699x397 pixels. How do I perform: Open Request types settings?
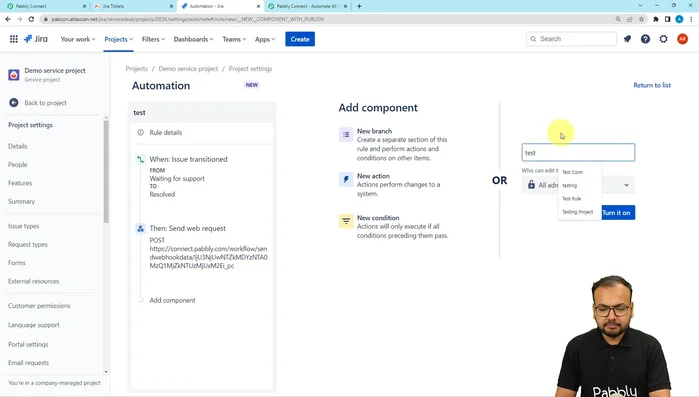[x=28, y=245]
